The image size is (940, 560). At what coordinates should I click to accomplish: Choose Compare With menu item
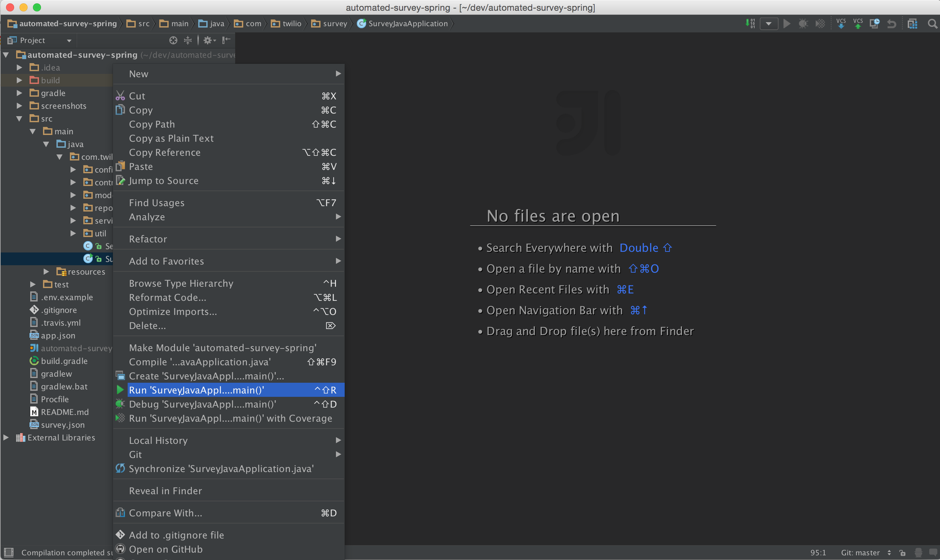(x=229, y=513)
